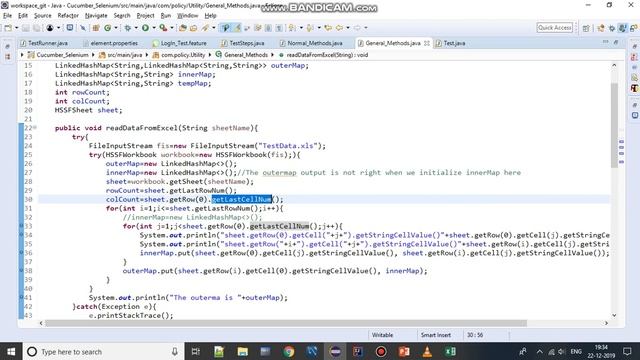
Task: Open the Project menu
Action: click(x=145, y=16)
